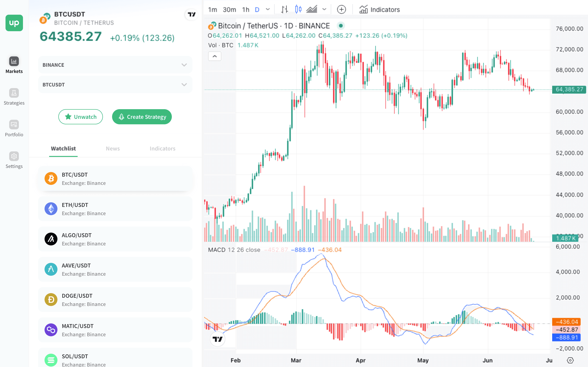This screenshot has height=367, width=588.
Task: Switch to the News tab
Action: pyautogui.click(x=113, y=149)
